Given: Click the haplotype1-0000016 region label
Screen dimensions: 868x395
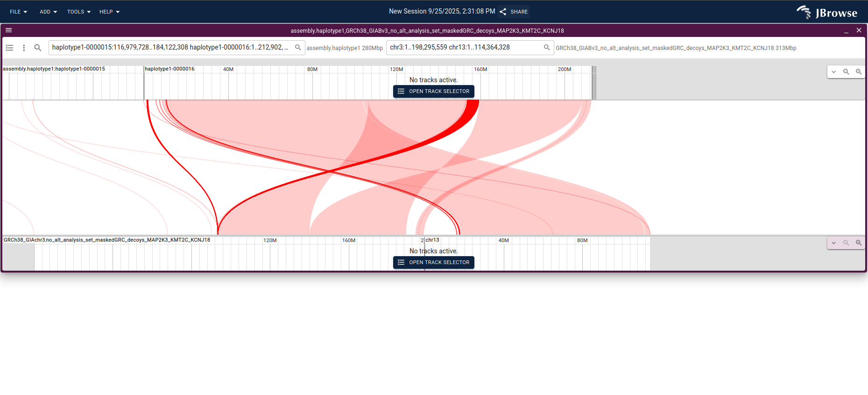Looking at the screenshot, I should [169, 69].
